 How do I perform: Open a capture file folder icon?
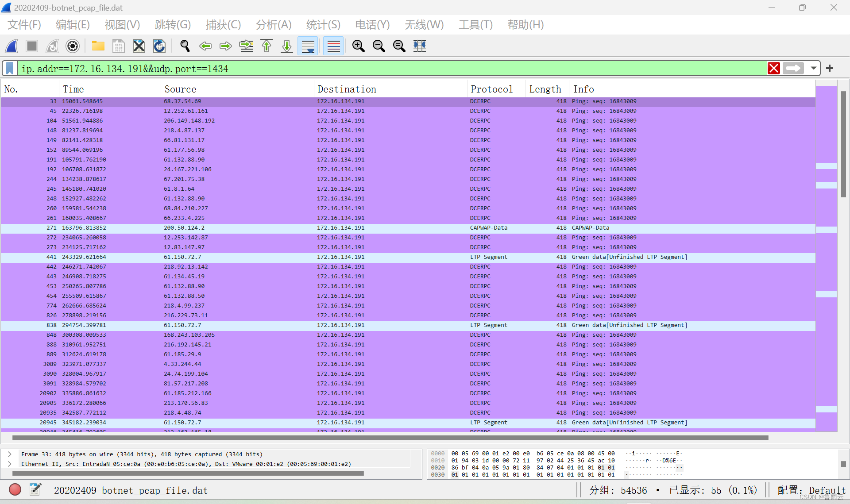point(98,46)
